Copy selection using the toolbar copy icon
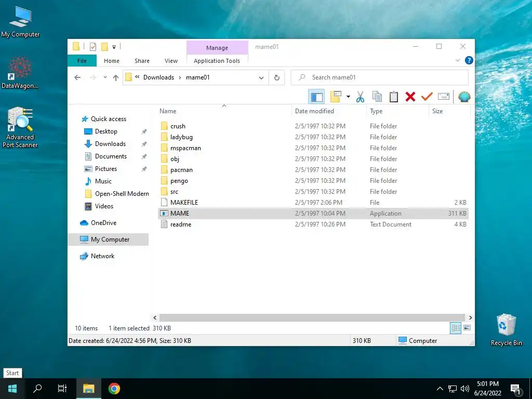The height and width of the screenshot is (399, 532). (377, 97)
